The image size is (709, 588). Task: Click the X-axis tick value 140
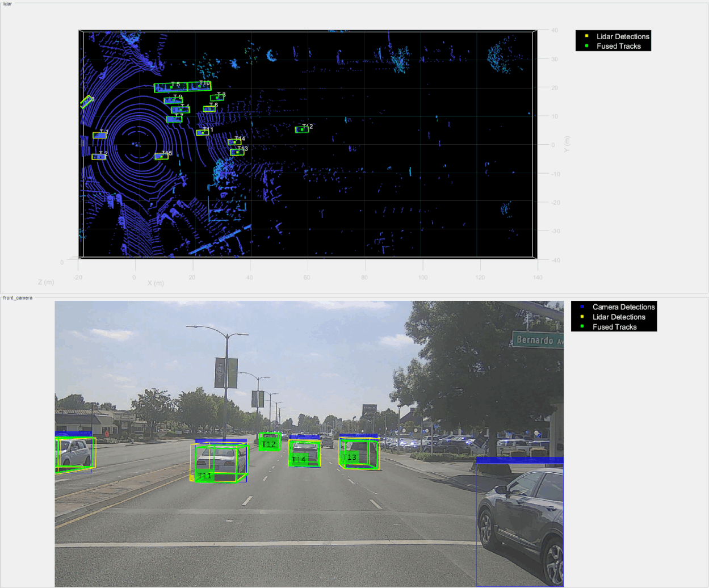538,278
